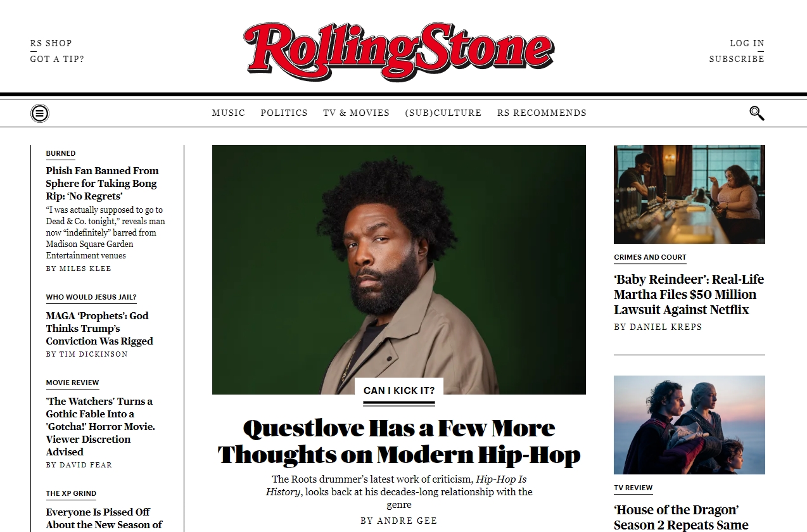Open the Baby Reindeer bar scene thumbnail
Viewport: 807px width, 532px height.
pyautogui.click(x=689, y=194)
